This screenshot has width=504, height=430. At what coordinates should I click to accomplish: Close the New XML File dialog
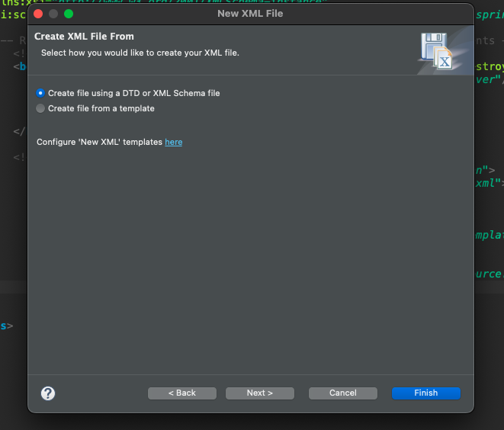click(x=38, y=14)
